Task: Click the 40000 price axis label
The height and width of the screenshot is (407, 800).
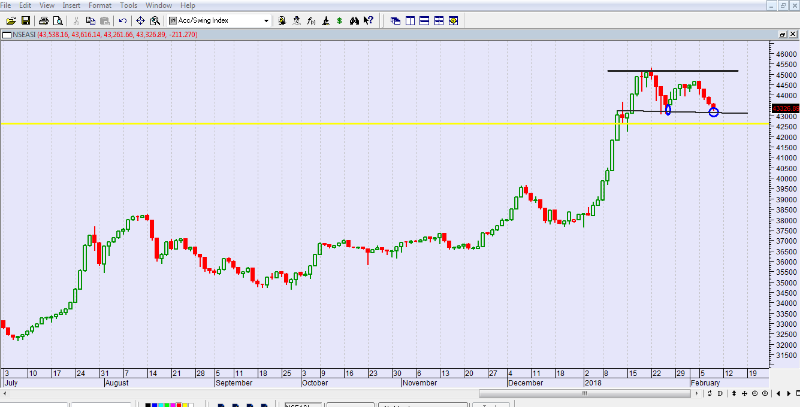Action: (788, 179)
